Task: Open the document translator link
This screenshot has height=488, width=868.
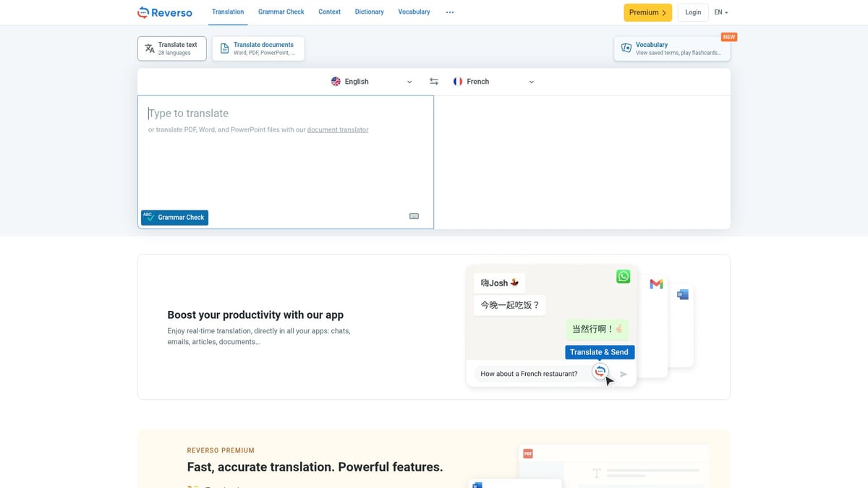Action: [337, 129]
